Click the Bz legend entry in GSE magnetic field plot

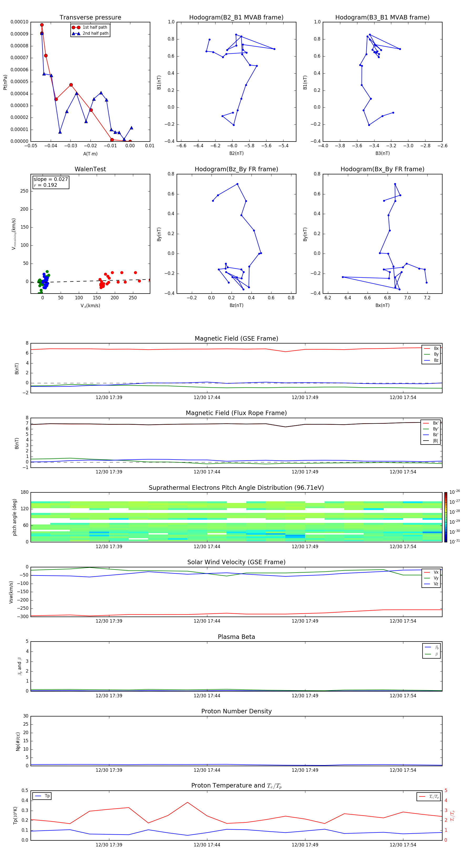click(431, 360)
